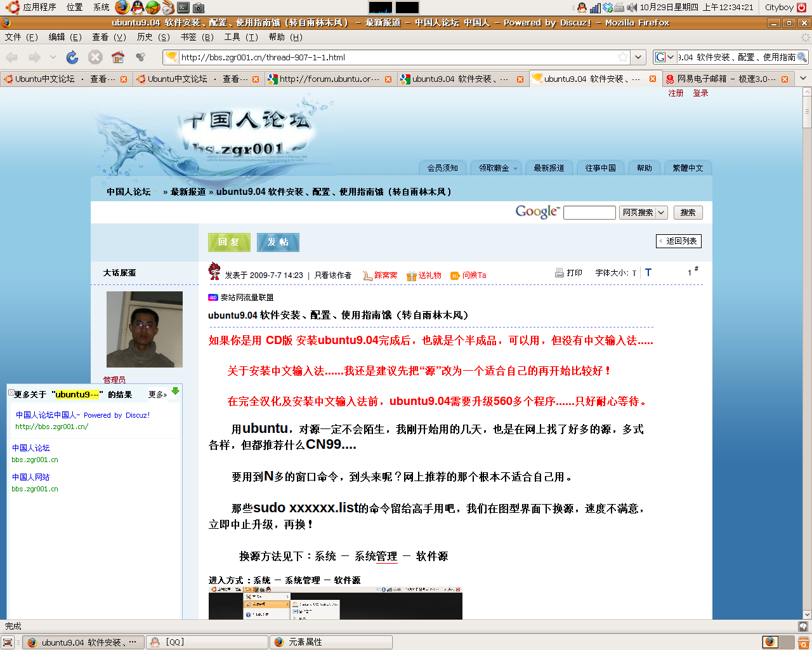The image size is (812, 650).
Task: Click the 注册 register link
Action: tap(676, 93)
